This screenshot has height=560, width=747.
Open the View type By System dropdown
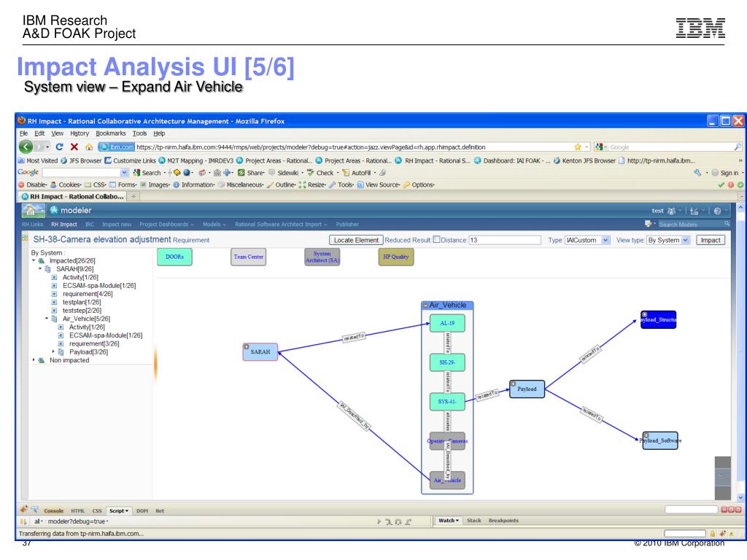(685, 240)
